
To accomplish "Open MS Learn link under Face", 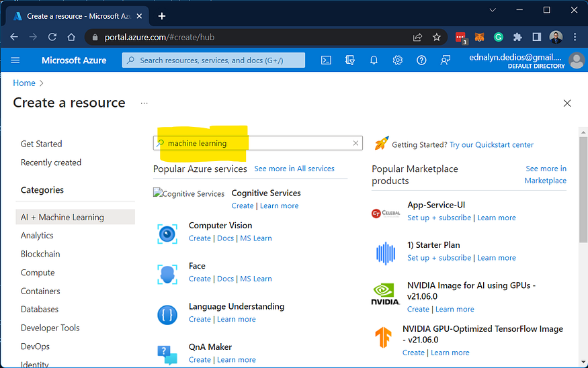I will click(x=256, y=279).
